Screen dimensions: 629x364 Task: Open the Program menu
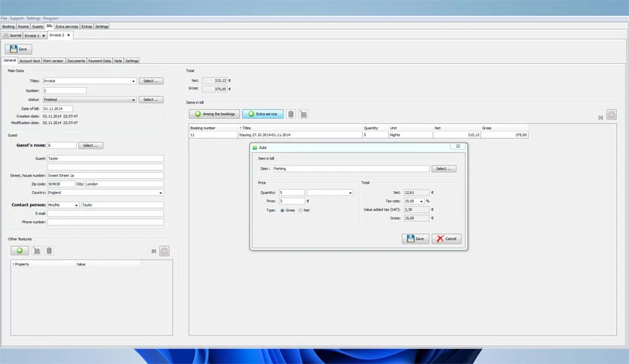(x=50, y=19)
